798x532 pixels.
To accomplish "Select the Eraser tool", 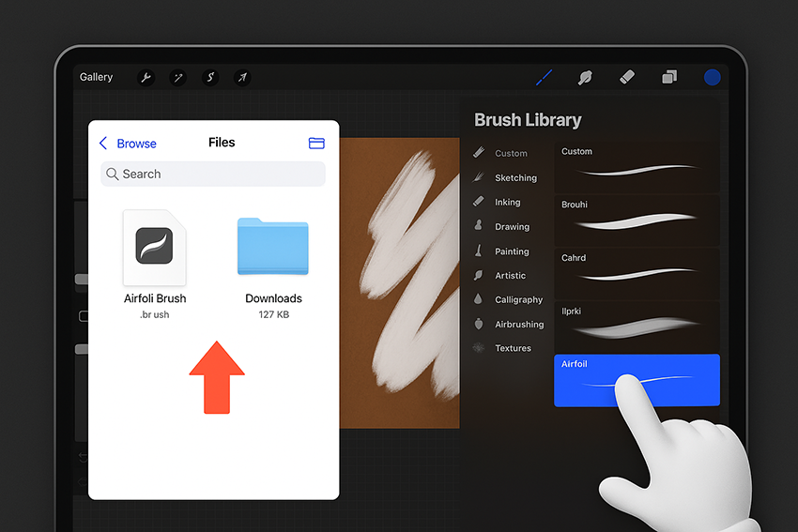I will (x=627, y=77).
